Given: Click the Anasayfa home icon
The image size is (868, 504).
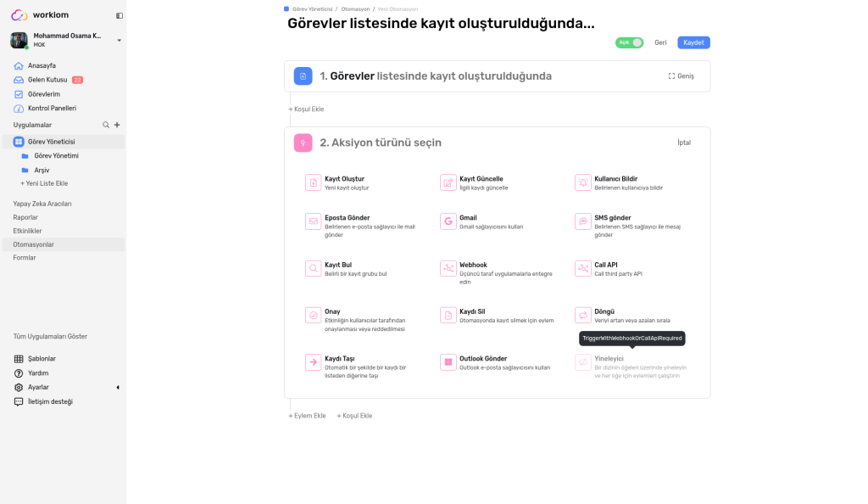Looking at the screenshot, I should [x=19, y=65].
